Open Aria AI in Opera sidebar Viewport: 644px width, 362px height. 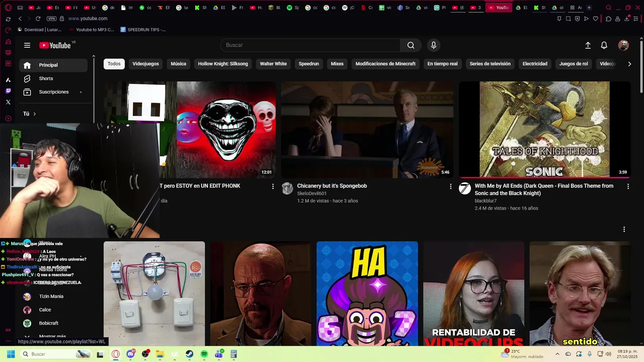point(8,80)
